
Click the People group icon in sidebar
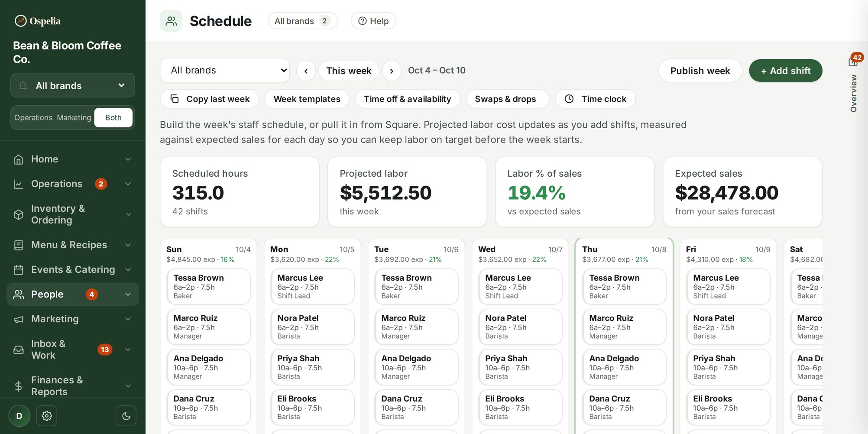tap(19, 295)
